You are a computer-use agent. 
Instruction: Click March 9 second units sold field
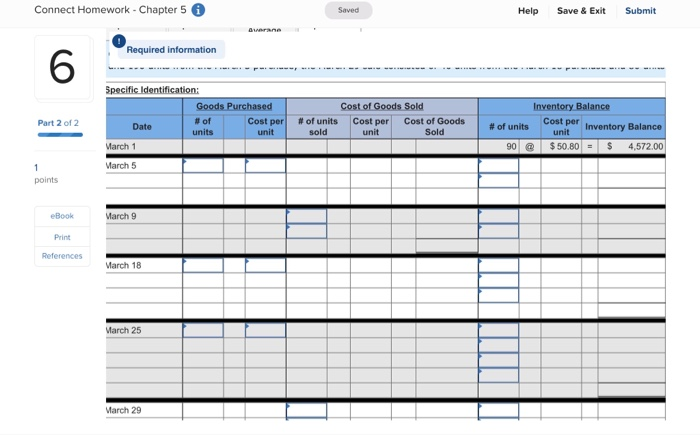coord(306,231)
